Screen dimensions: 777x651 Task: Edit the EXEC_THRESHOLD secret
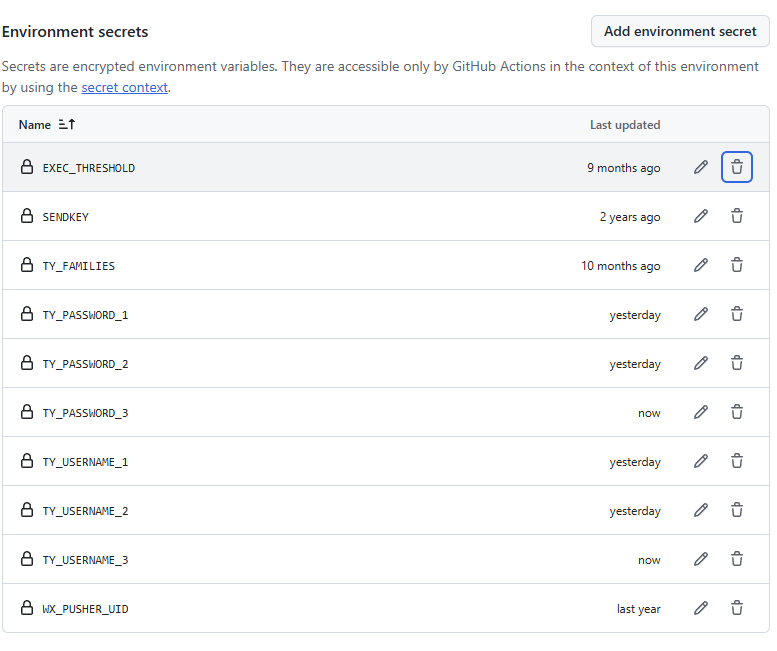pyautogui.click(x=701, y=167)
